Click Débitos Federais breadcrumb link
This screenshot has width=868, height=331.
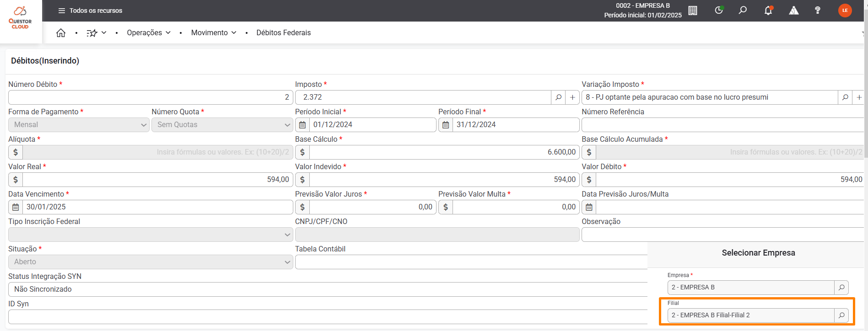[283, 33]
